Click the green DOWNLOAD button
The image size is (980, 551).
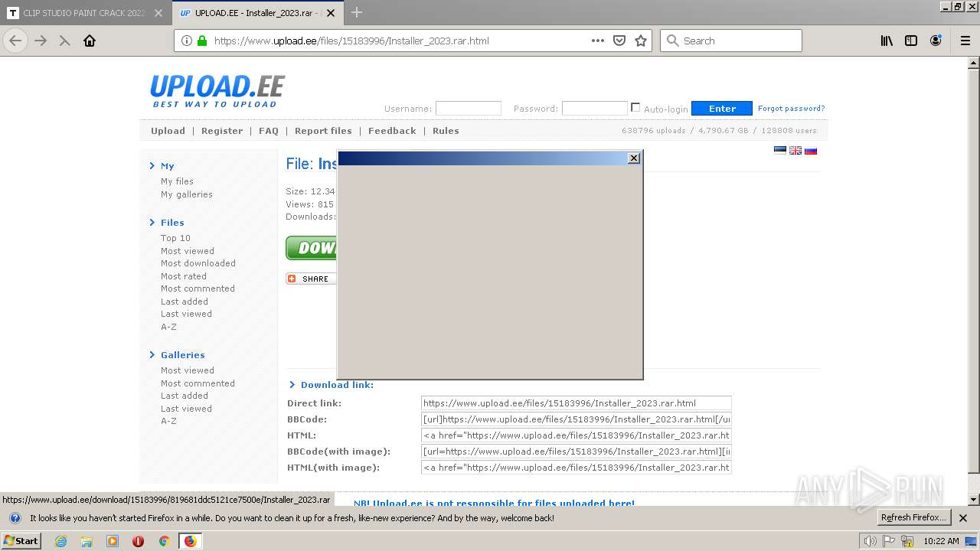point(312,248)
